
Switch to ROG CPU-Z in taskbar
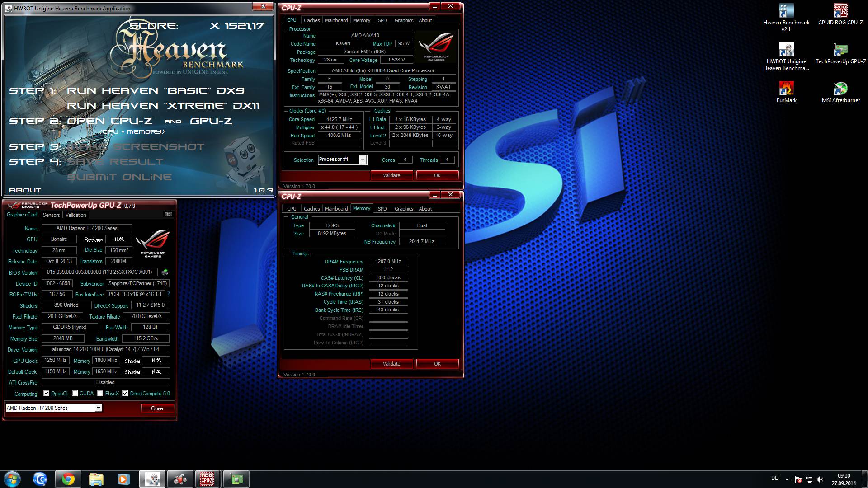(208, 479)
